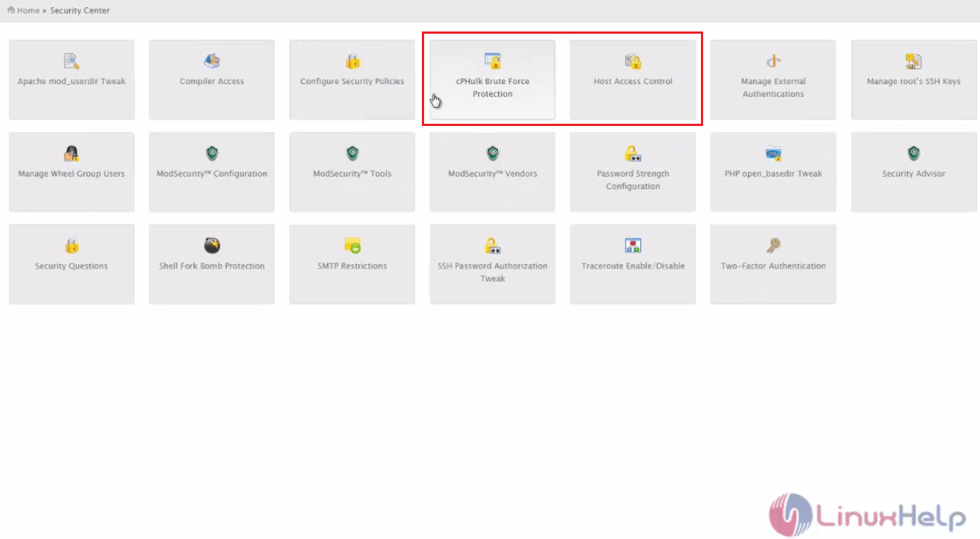This screenshot has width=980, height=539.
Task: Click the Home house icon in breadcrumb
Action: click(11, 10)
